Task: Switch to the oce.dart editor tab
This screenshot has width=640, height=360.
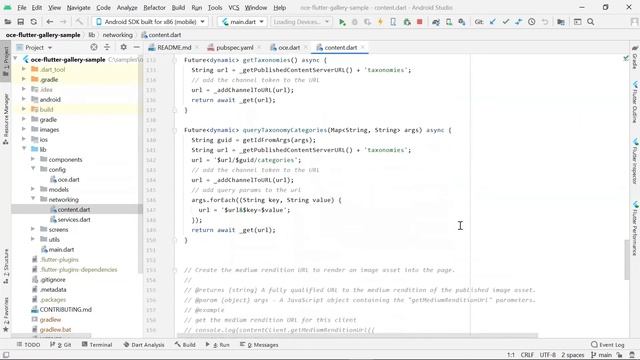Action: 289,47
